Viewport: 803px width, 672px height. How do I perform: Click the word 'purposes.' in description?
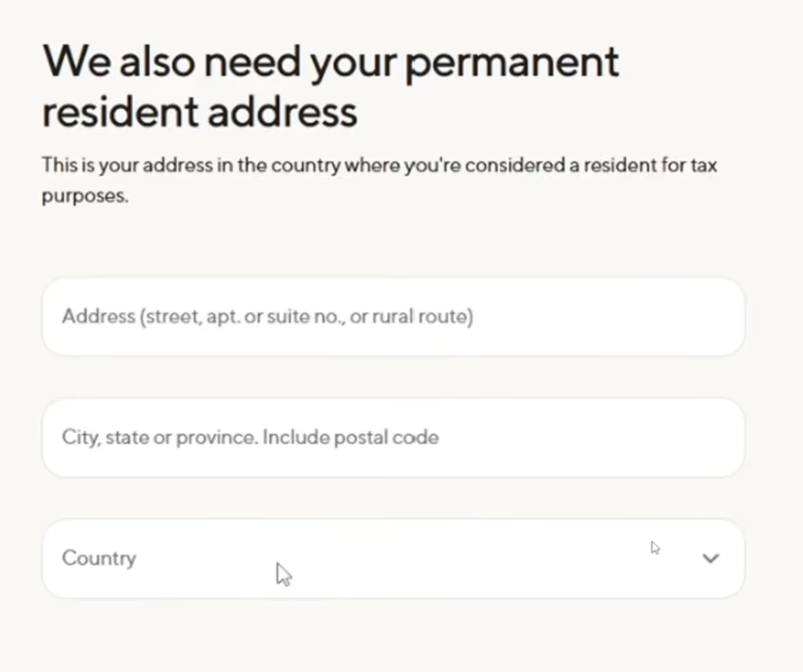(85, 196)
